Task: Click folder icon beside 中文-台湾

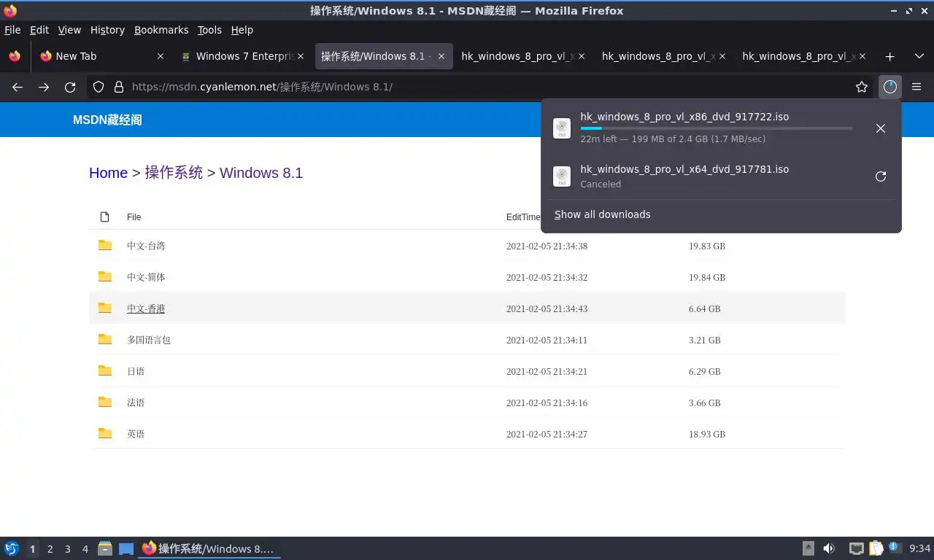Action: pyautogui.click(x=105, y=245)
